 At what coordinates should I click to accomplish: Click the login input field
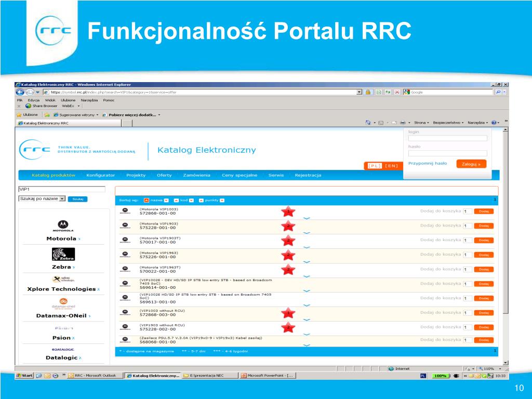(447, 138)
